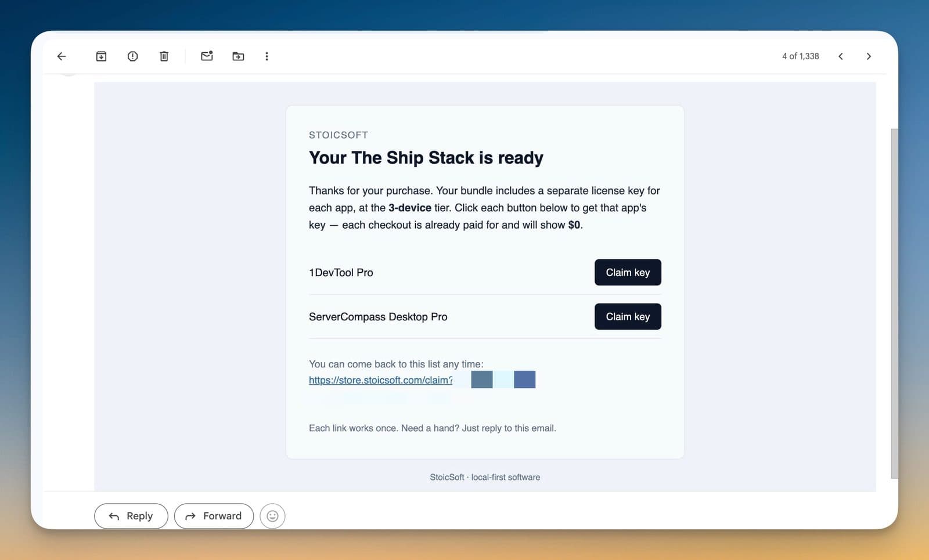Report this email as spam

tap(132, 56)
